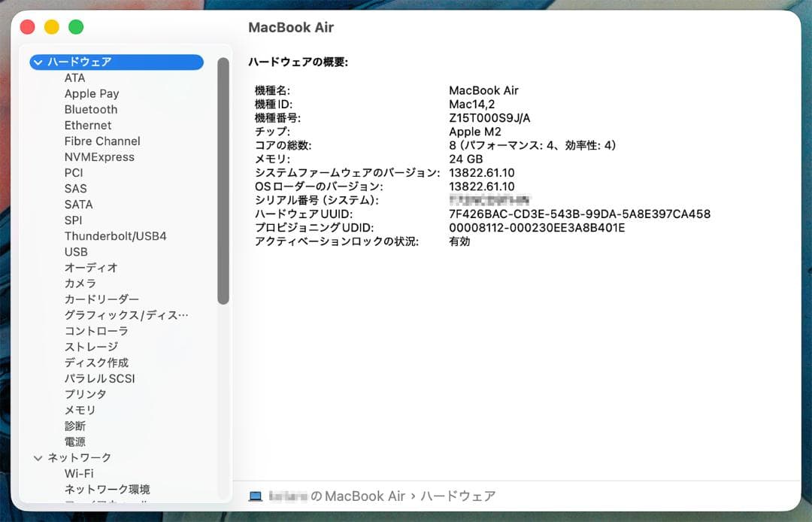Open the Bluetooth hardware section

(90, 109)
